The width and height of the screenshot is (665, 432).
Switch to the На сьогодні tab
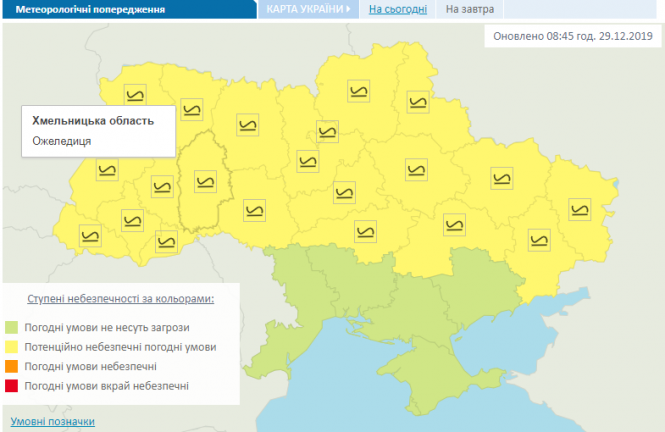pyautogui.click(x=398, y=9)
